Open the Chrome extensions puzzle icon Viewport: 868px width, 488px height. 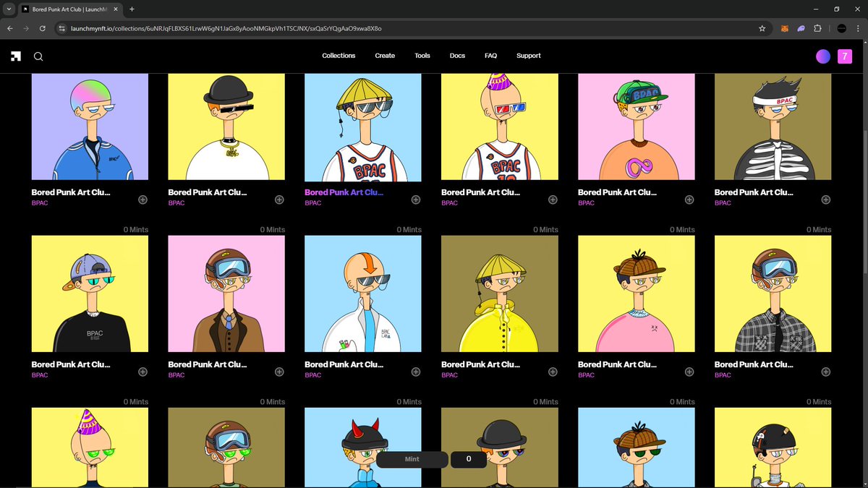tap(818, 28)
